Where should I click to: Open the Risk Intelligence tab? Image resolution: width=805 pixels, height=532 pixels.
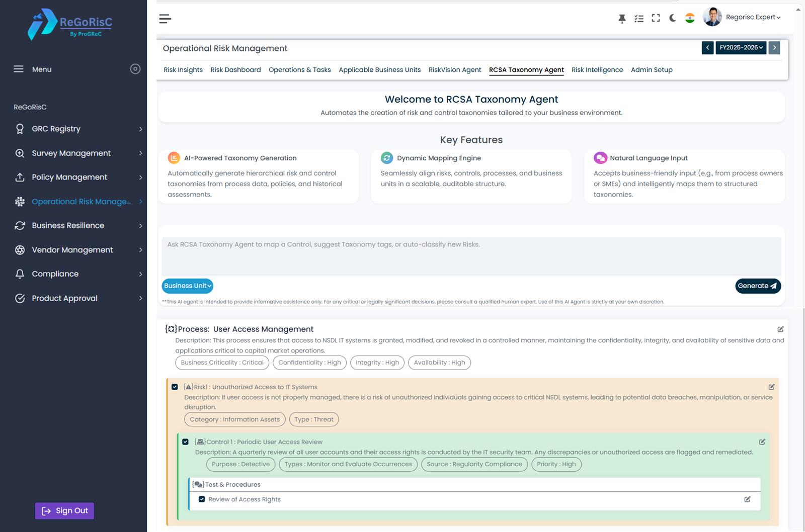click(597, 70)
